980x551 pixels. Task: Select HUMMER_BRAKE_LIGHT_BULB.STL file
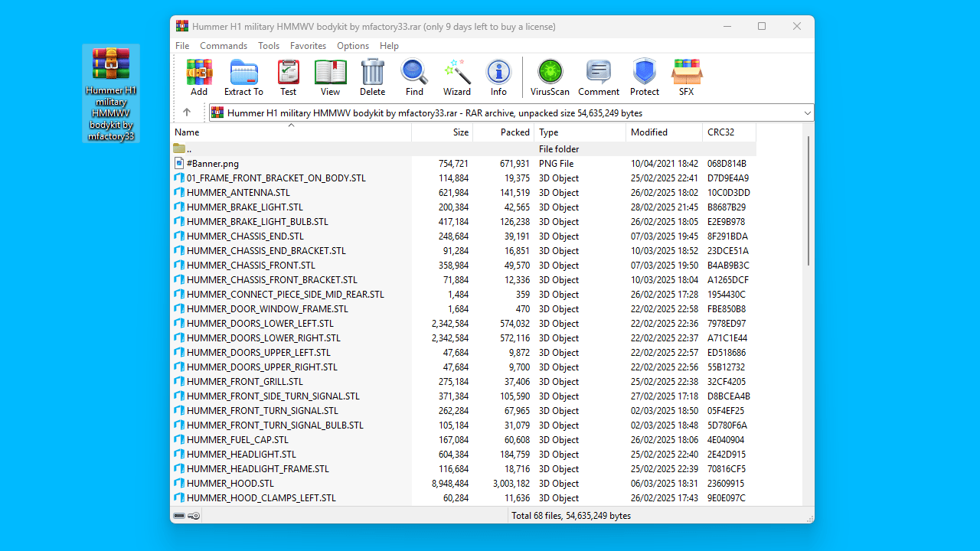(257, 222)
